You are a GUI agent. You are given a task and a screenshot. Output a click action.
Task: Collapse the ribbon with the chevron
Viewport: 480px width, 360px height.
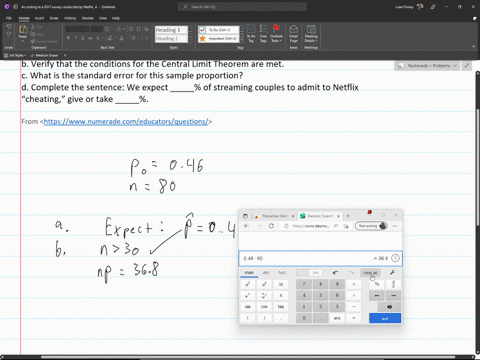[473, 47]
